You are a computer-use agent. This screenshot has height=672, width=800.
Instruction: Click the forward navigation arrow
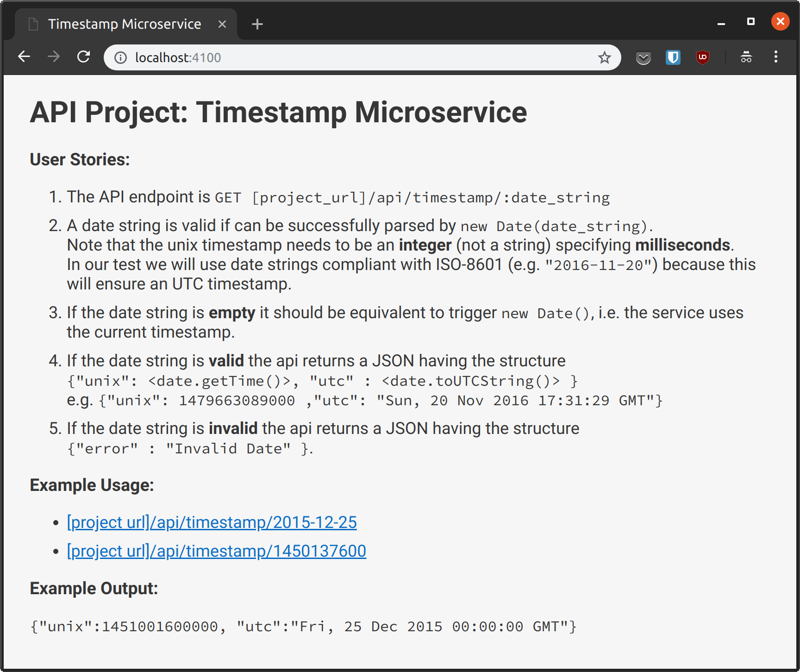pyautogui.click(x=54, y=57)
